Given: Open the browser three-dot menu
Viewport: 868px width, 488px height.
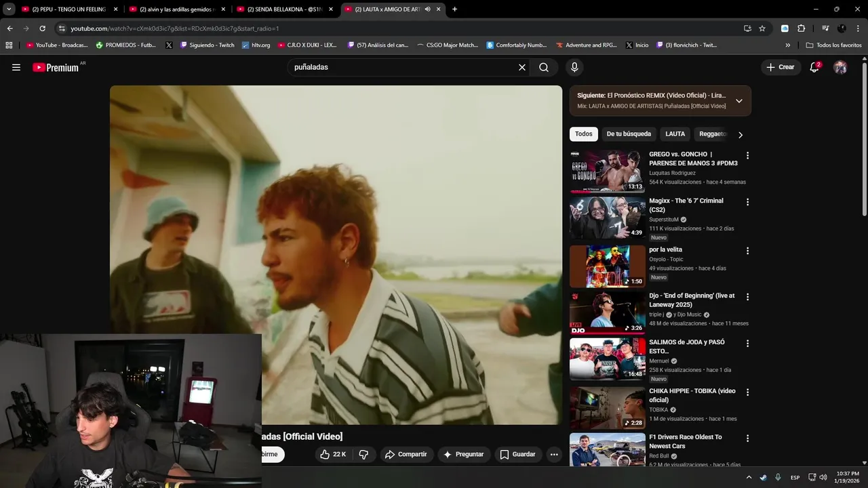Looking at the screenshot, I should pyautogui.click(x=858, y=28).
